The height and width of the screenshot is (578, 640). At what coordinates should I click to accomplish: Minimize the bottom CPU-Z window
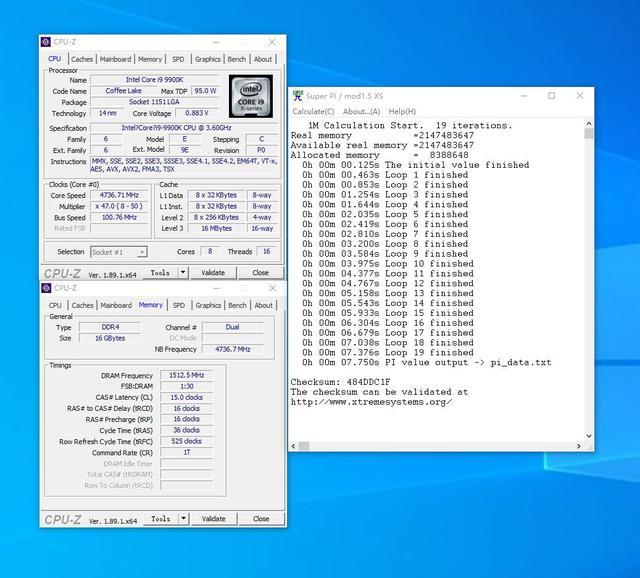click(217, 288)
